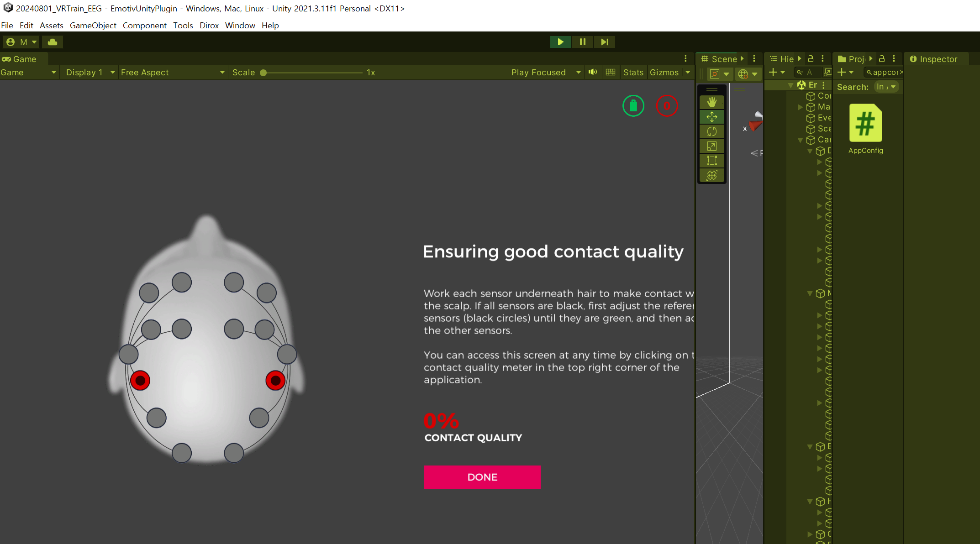Toggle the Stats overlay

coord(633,72)
